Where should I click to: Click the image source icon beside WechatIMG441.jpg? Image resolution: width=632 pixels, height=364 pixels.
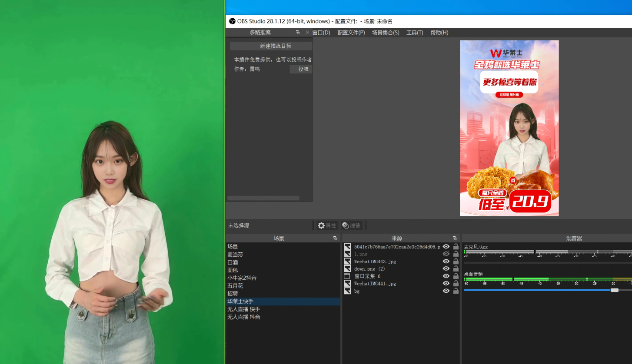point(347,284)
